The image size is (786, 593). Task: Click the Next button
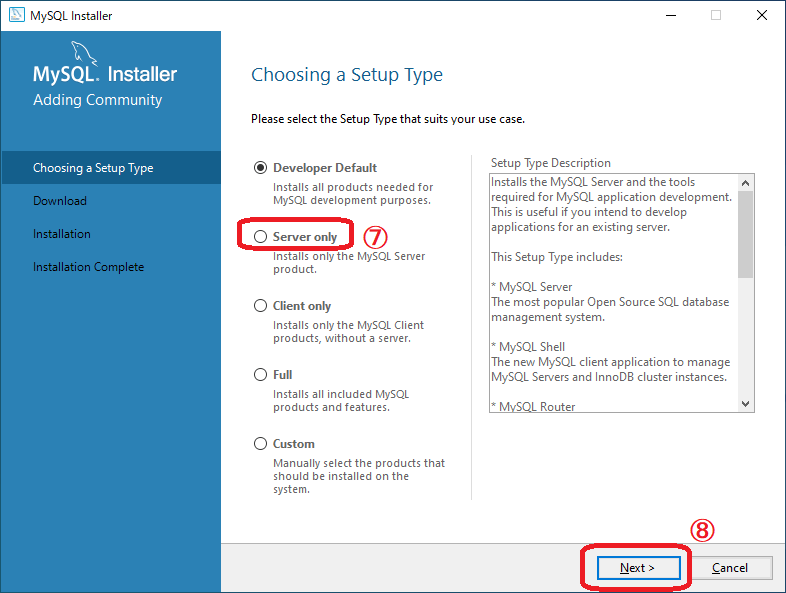tap(638, 568)
